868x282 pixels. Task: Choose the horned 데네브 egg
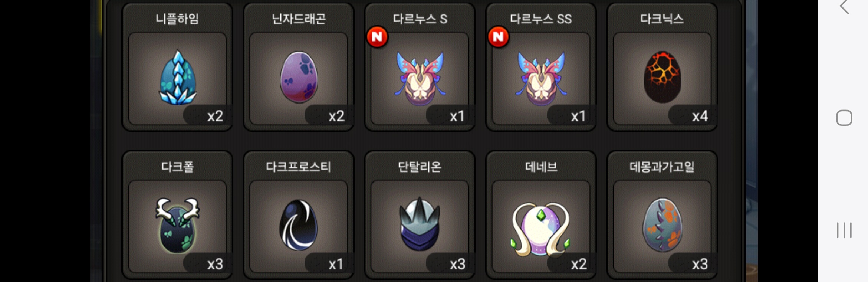pyautogui.click(x=541, y=229)
